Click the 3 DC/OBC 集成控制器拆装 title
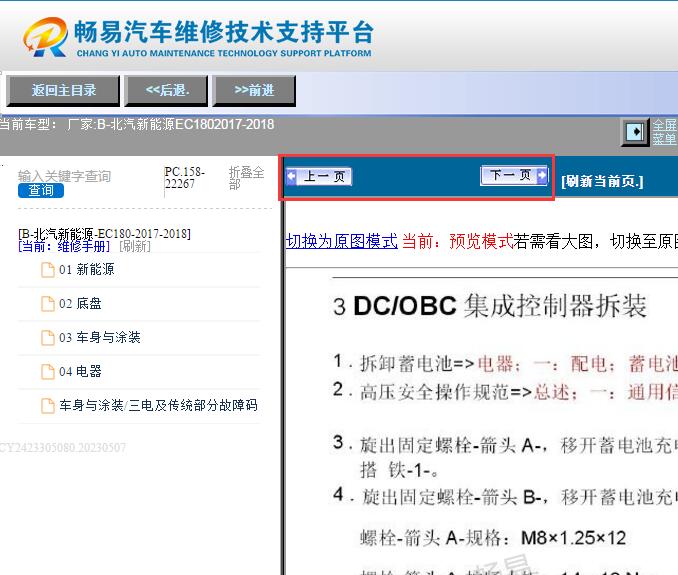678x575 pixels. pos(490,306)
